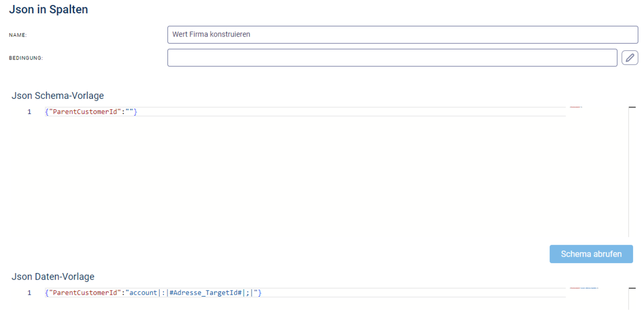Click the word 'account' in Daten-Vorlage
This screenshot has width=644, height=318.
(143, 293)
